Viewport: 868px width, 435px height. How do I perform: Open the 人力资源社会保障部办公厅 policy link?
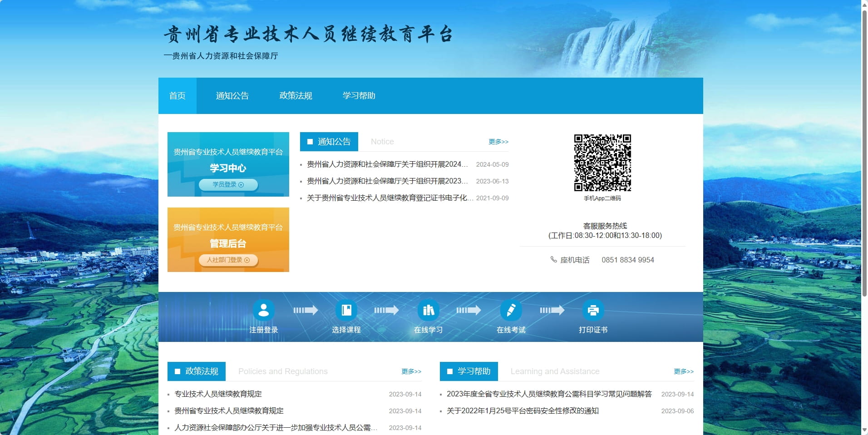click(276, 428)
